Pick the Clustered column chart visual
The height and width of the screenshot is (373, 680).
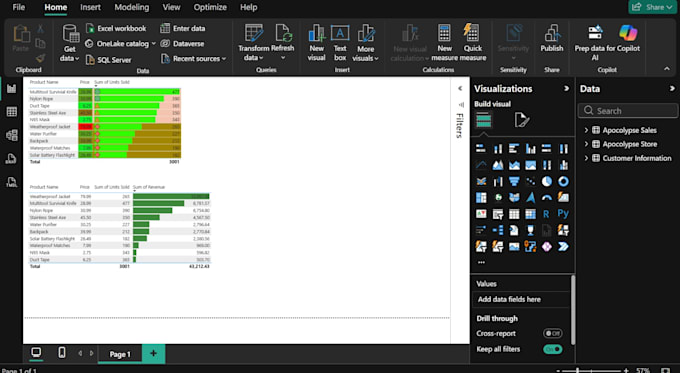coord(530,149)
